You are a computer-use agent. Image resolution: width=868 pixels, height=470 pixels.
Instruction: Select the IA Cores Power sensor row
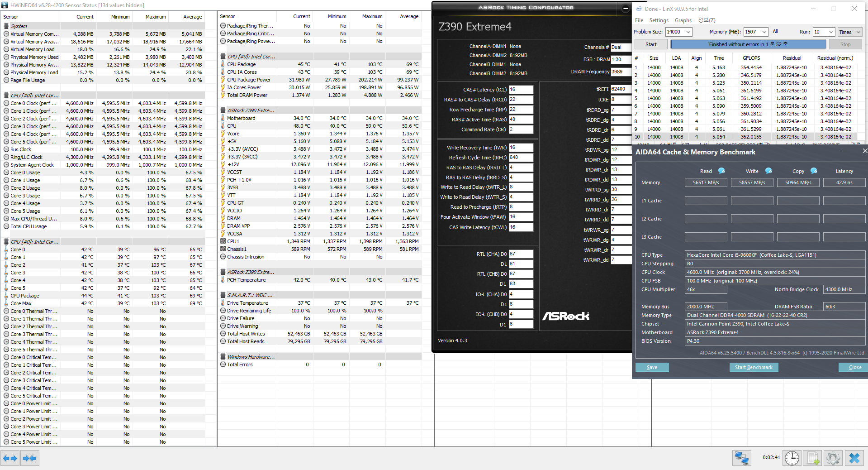(320, 87)
